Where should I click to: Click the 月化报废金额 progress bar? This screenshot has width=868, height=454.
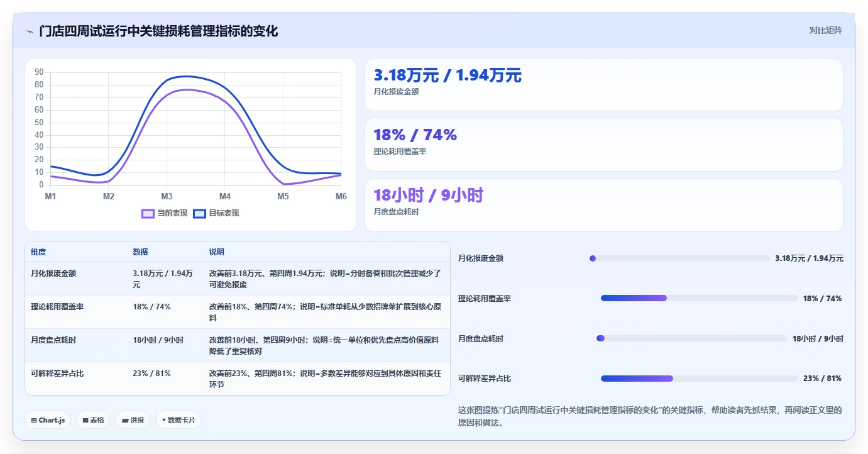679,258
